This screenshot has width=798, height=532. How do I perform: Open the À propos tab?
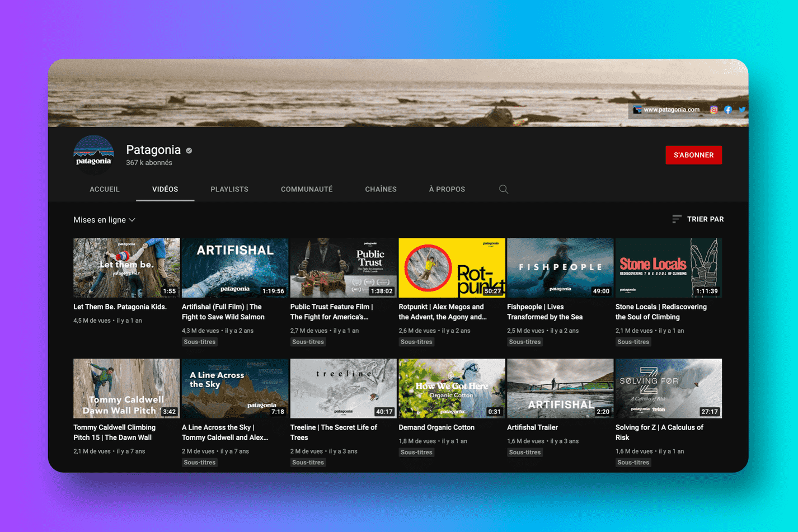(x=447, y=190)
